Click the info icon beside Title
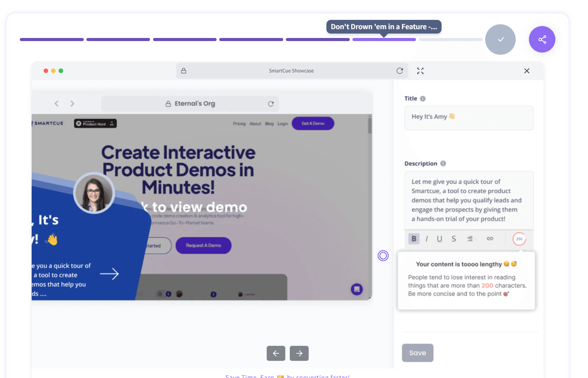Image resolution: width=588 pixels, height=378 pixels. coord(423,98)
